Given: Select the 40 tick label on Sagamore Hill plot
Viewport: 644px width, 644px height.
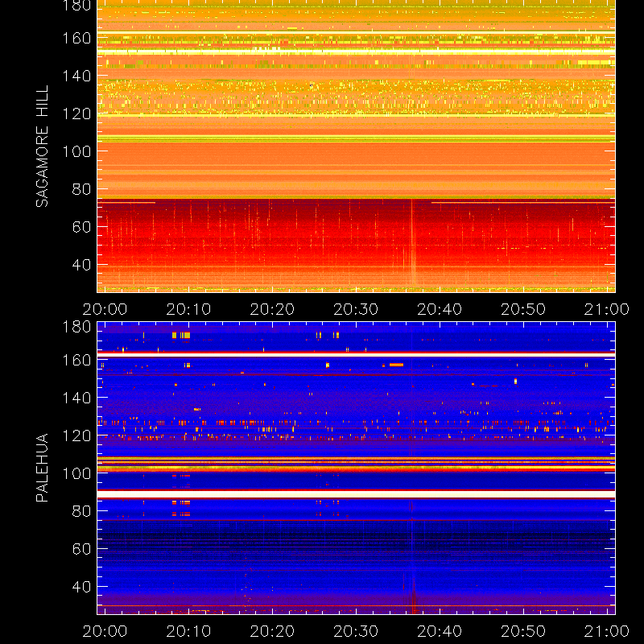Looking at the screenshot, I should click(x=81, y=265).
